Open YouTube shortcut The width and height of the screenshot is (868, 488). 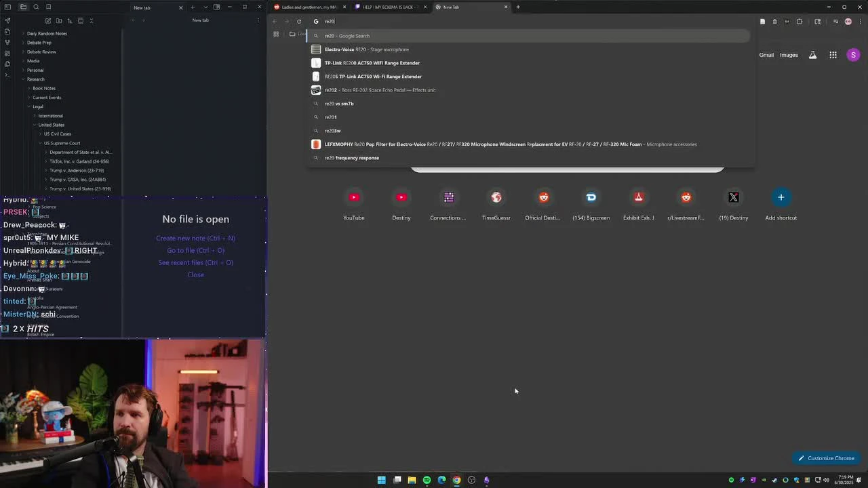pyautogui.click(x=353, y=205)
